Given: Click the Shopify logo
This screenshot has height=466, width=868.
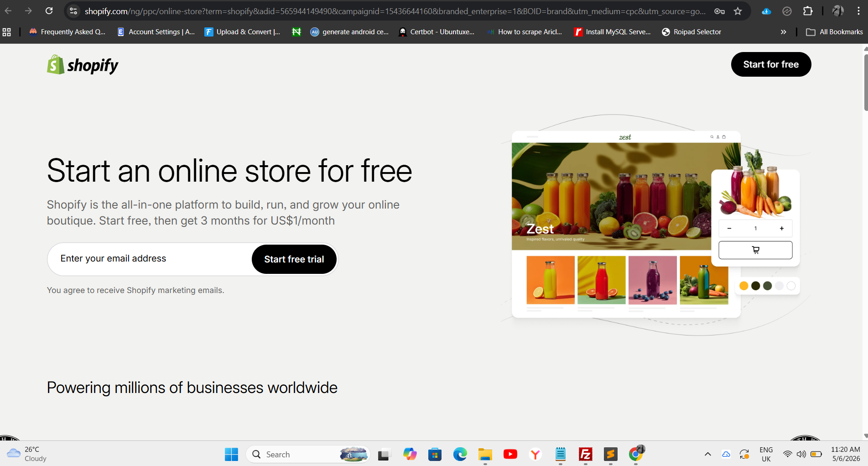Looking at the screenshot, I should [83, 65].
